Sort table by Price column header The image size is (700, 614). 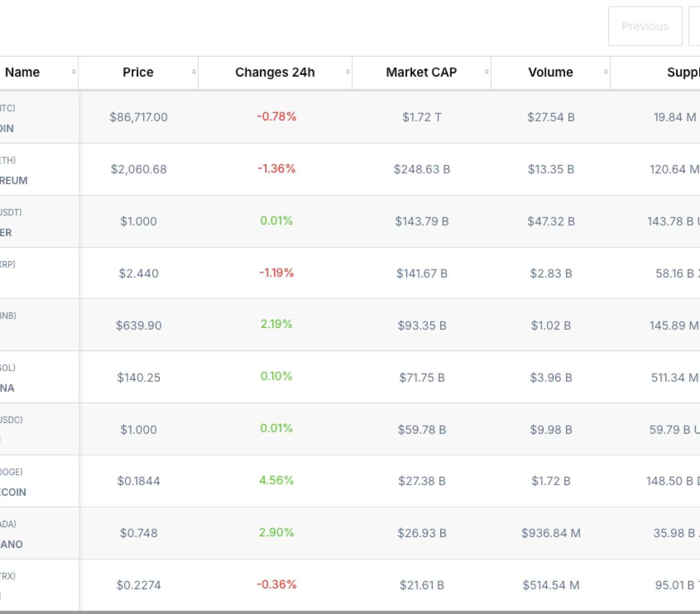(x=138, y=72)
